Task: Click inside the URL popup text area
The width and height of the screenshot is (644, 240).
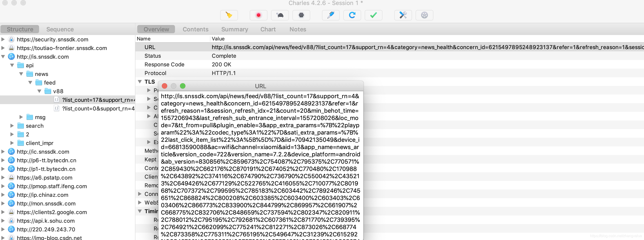Action: pos(260,165)
